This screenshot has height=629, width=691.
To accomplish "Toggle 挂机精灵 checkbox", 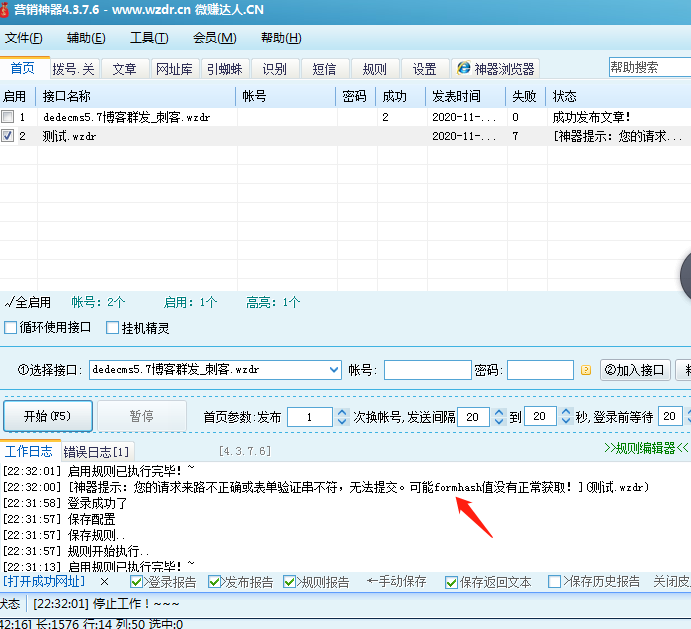I will [112, 328].
